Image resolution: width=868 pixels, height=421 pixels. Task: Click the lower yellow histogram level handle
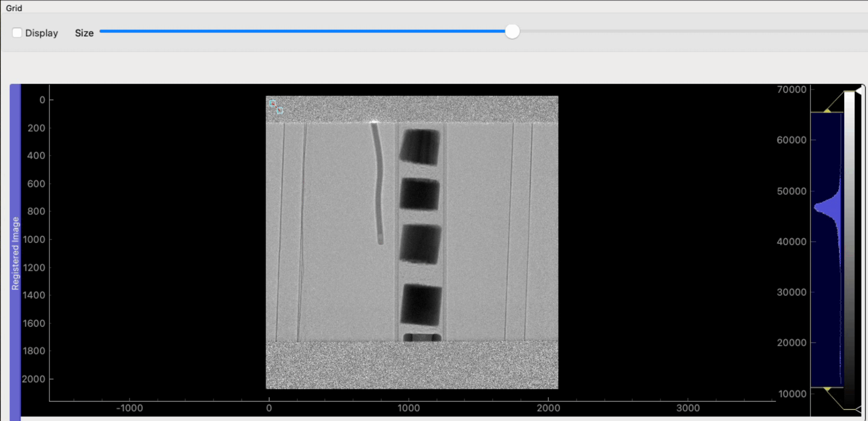click(827, 388)
